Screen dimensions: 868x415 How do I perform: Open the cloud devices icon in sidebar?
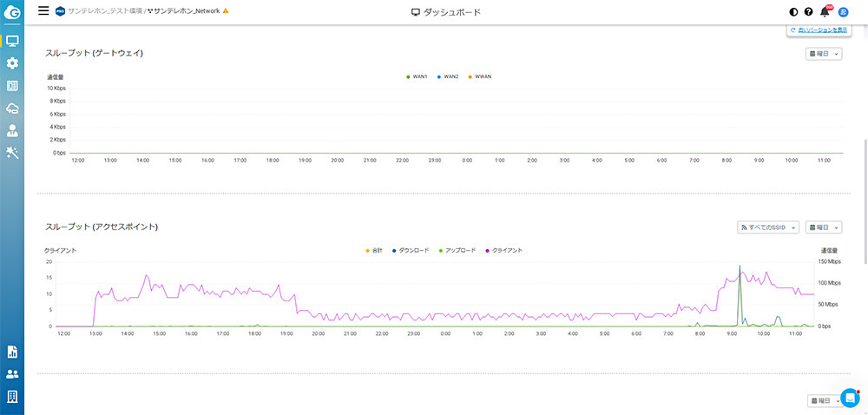12,109
